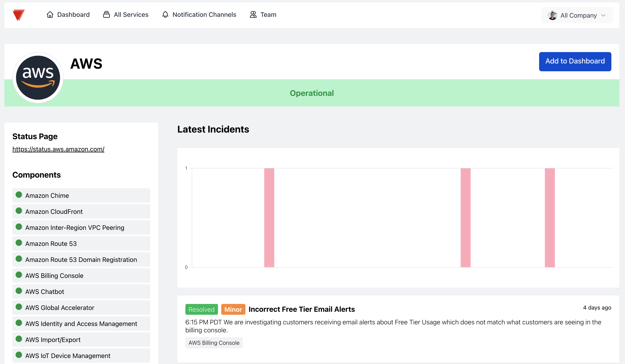Click green status dot for Amazon Route 53
Viewport: 625px width, 364px height.
pos(19,243)
